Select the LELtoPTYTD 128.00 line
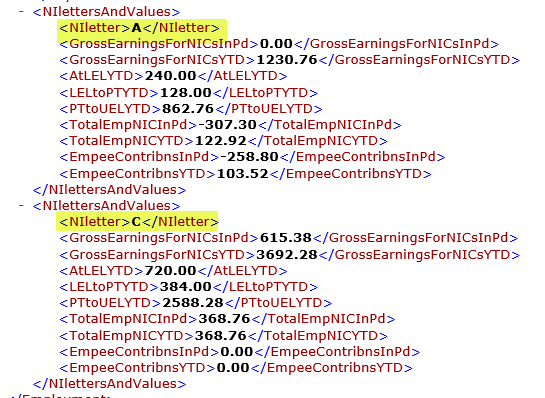Viewport: 545px width, 398px height. (188, 93)
